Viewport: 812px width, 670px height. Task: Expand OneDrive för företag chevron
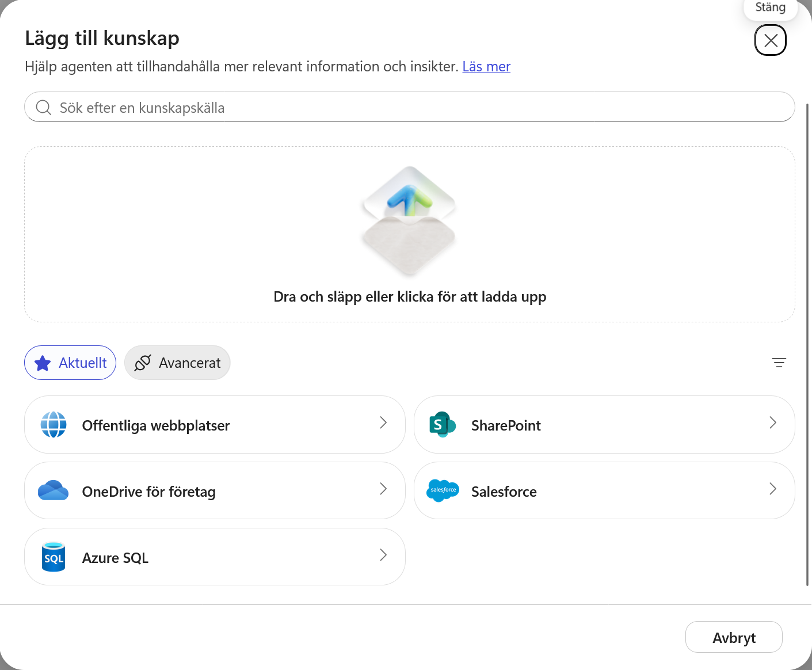(383, 489)
